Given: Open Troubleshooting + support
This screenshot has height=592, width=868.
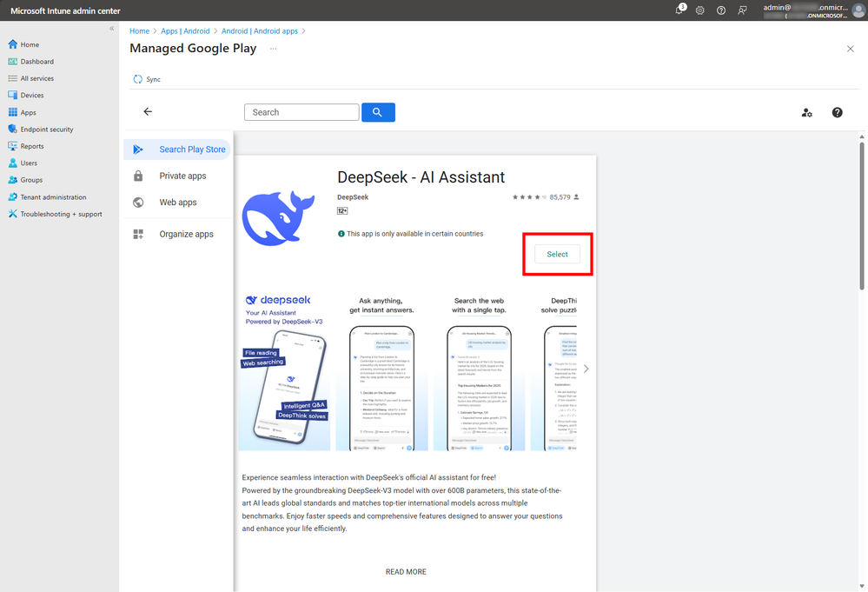Looking at the screenshot, I should click(x=56, y=214).
